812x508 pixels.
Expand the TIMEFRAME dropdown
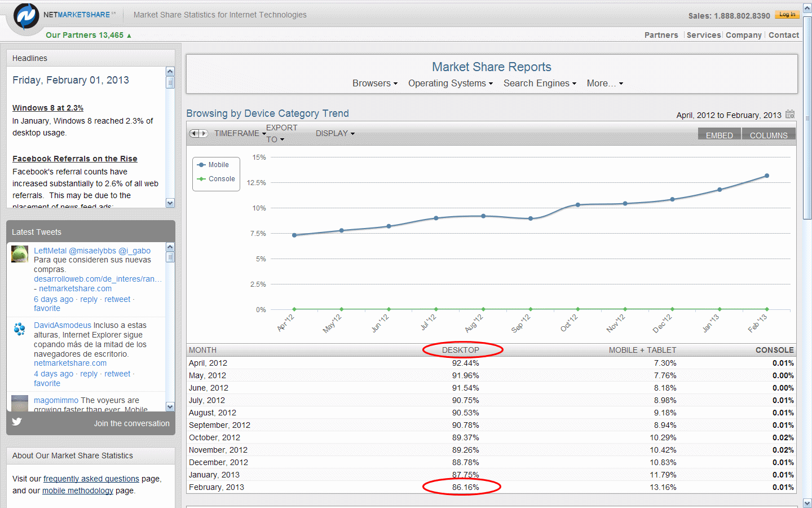239,133
